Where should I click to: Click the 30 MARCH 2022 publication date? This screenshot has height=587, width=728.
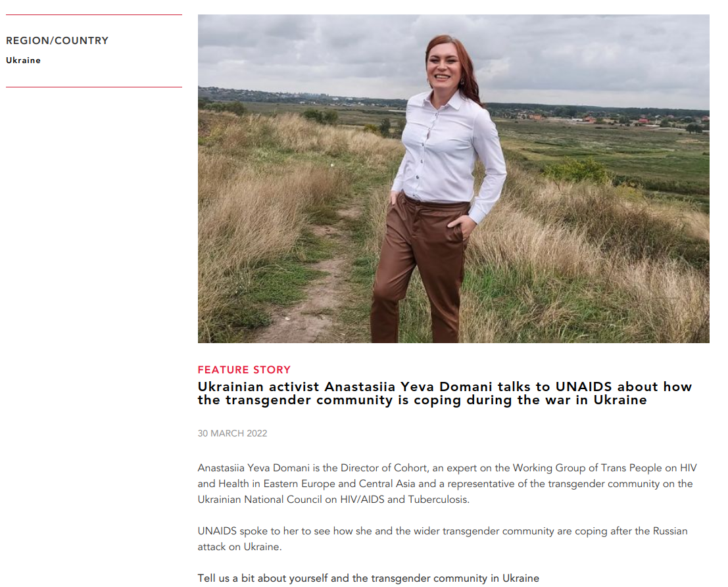233,433
